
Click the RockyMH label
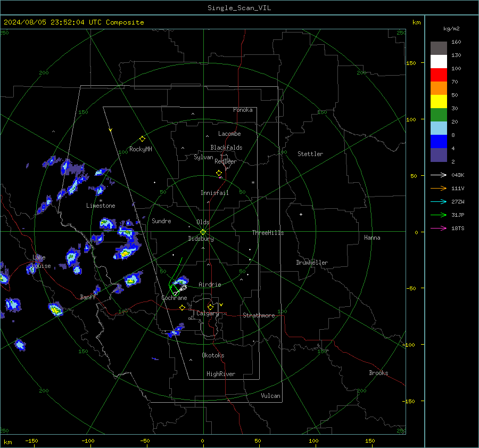point(141,149)
